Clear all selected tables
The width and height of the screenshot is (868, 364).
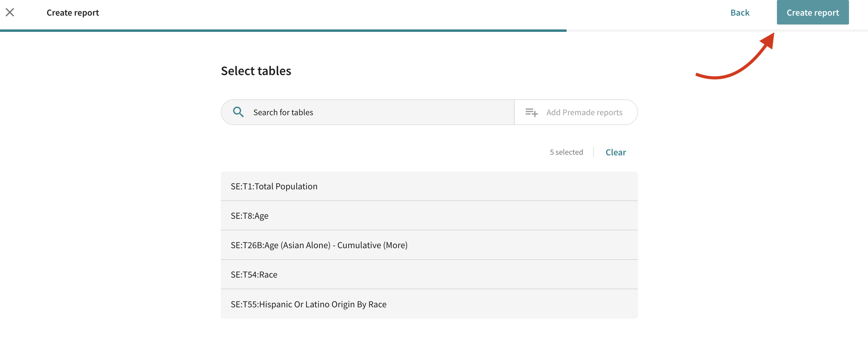pyautogui.click(x=615, y=152)
